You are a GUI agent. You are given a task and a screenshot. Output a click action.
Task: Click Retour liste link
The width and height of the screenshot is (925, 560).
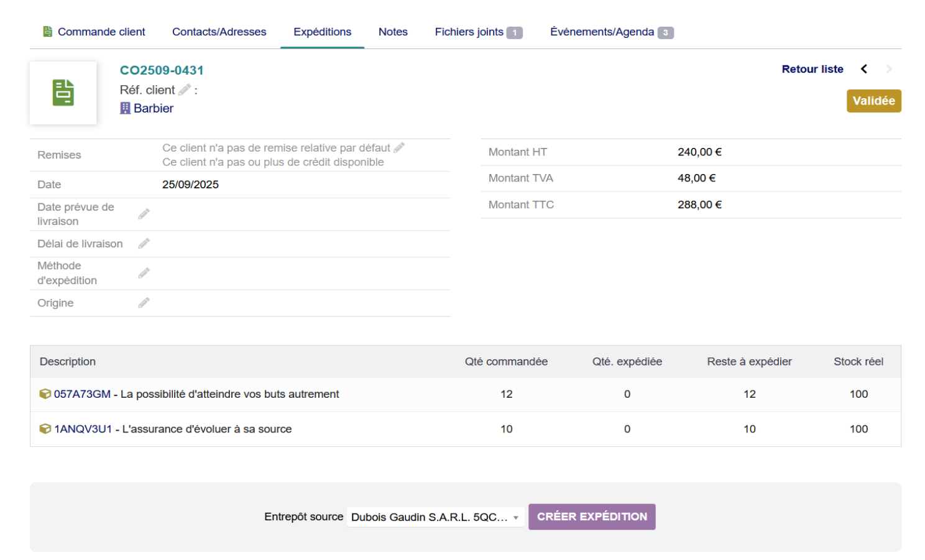tap(812, 69)
